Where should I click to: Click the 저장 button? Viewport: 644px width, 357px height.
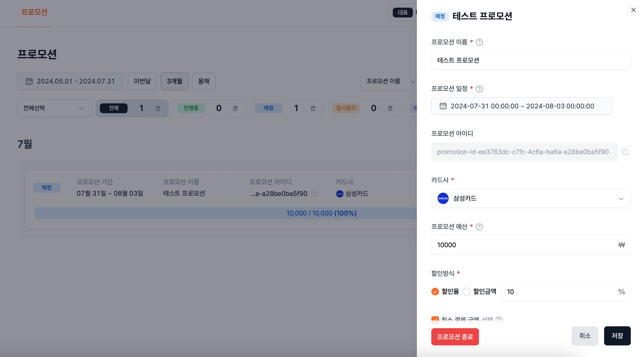[617, 336]
